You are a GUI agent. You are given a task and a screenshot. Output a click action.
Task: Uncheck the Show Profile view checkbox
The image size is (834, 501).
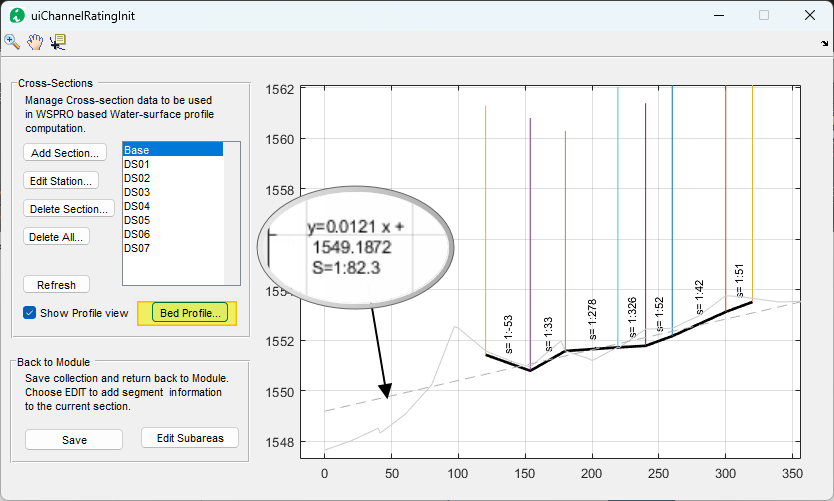tap(29, 313)
